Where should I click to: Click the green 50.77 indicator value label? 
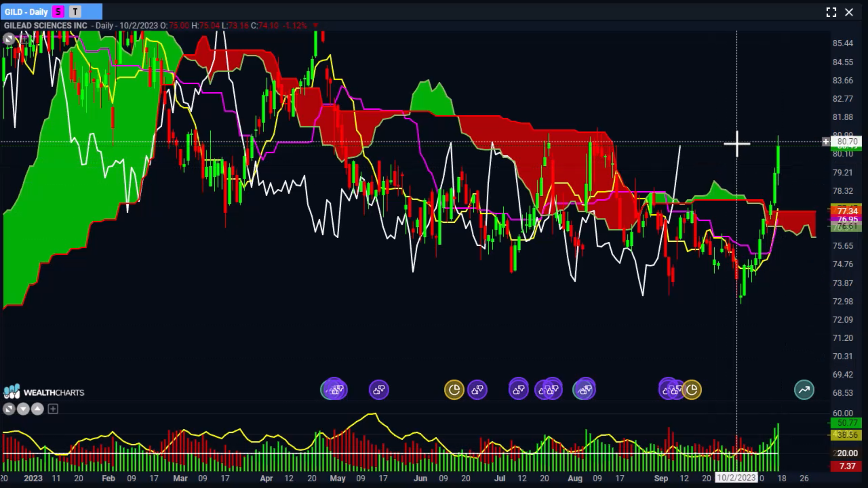click(847, 423)
